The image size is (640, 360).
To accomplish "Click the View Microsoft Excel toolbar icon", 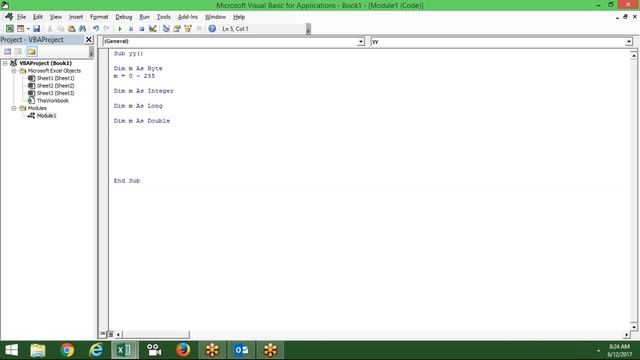I will click(9, 29).
